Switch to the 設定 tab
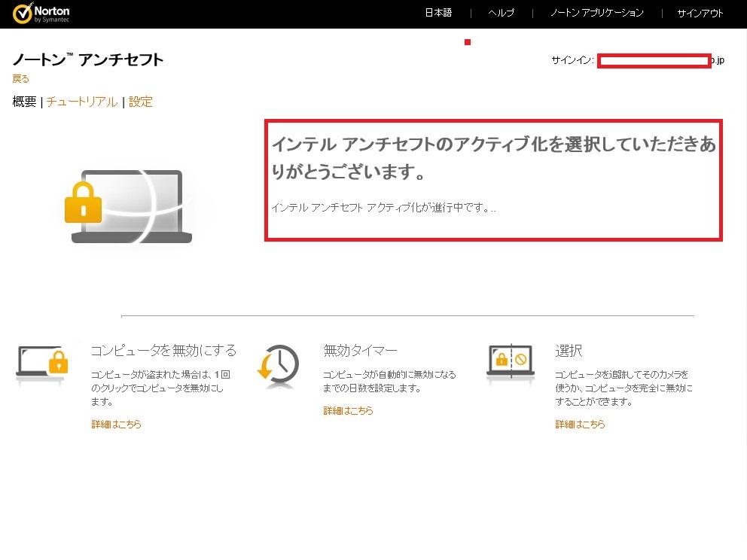 (141, 102)
